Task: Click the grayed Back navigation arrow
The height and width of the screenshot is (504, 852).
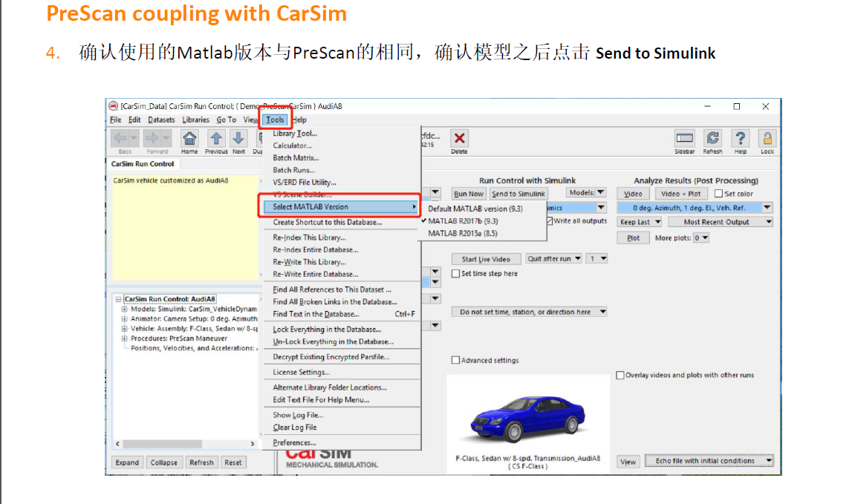Action: pos(120,139)
